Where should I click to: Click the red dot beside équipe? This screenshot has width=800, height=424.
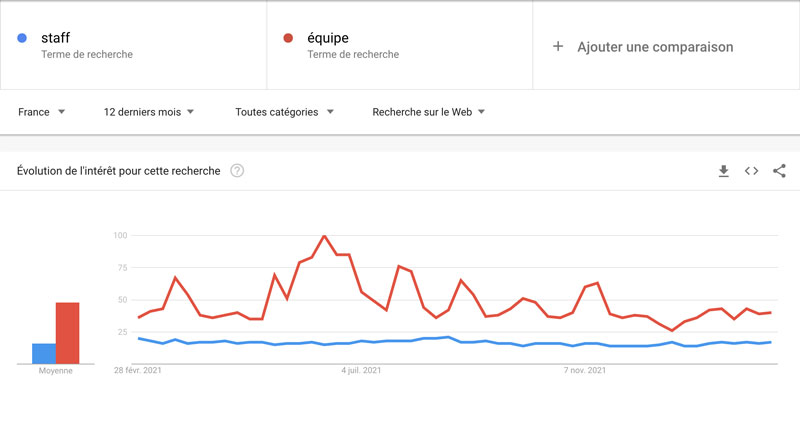[x=289, y=38]
